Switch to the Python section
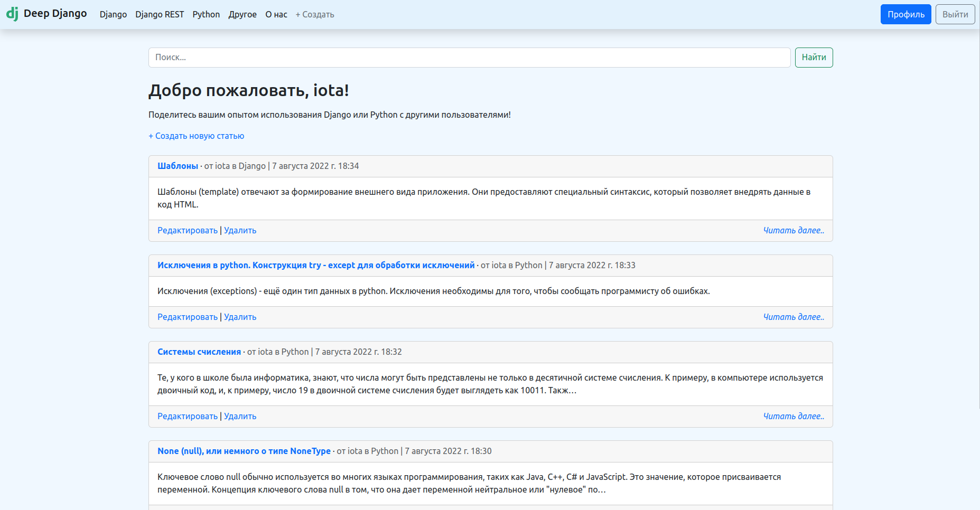The image size is (980, 510). coord(206,14)
